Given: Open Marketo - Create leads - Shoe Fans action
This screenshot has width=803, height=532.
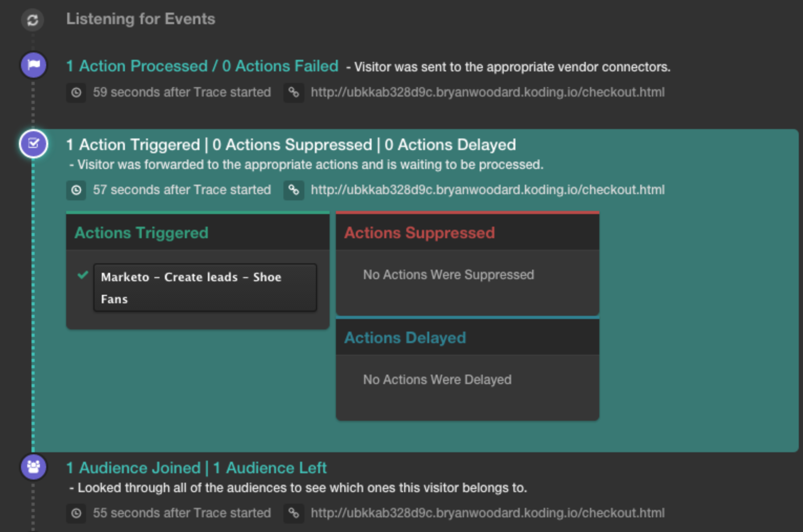Looking at the screenshot, I should point(205,288).
